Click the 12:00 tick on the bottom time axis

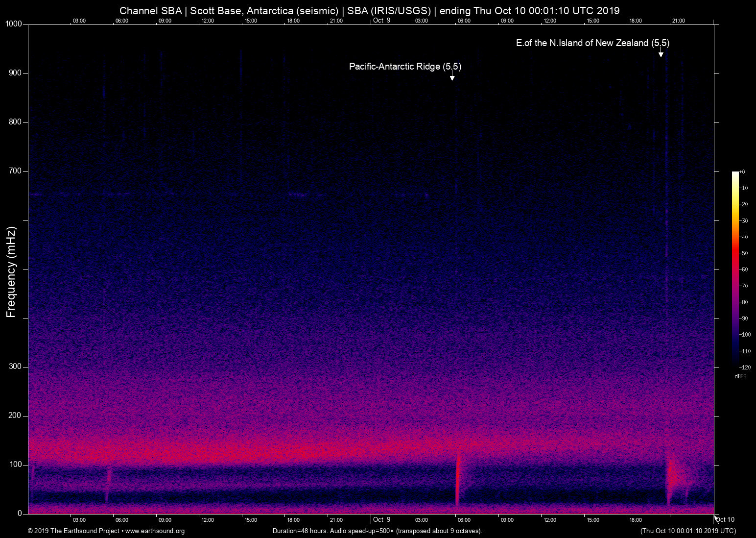(x=208, y=520)
